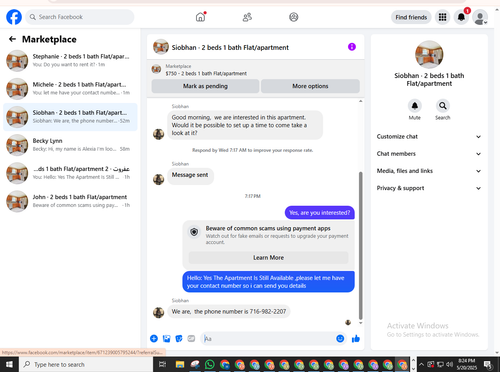Click Siobhan's avatar beside phone number message

[x=158, y=312]
